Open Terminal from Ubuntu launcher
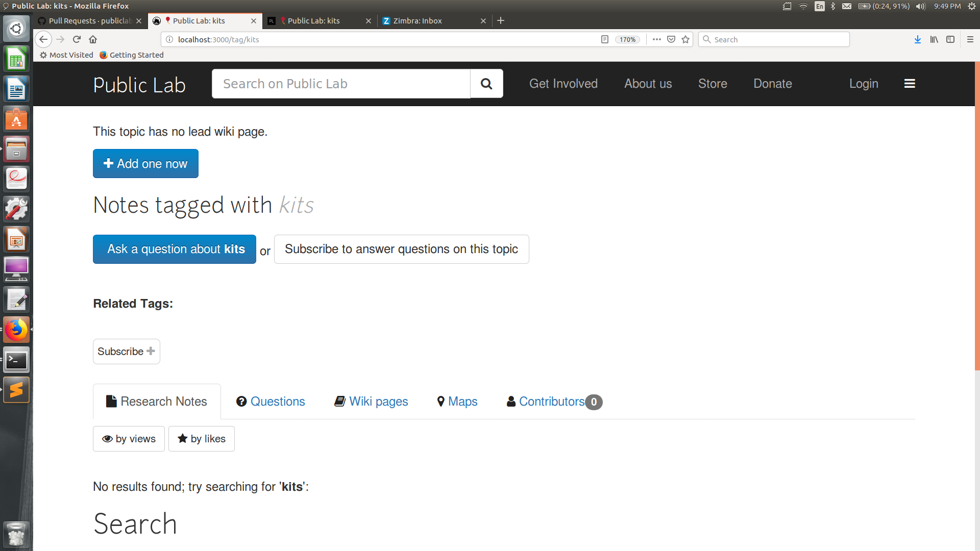This screenshot has height=551, width=980. (16, 361)
